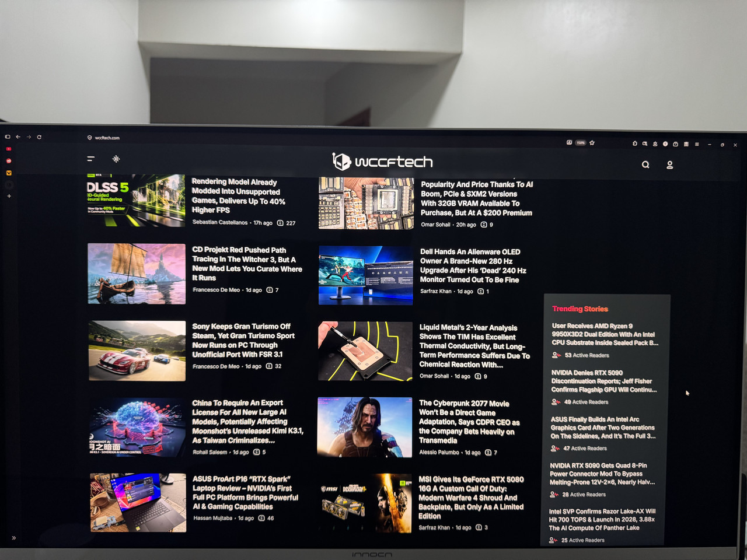Open the browser main menu icon
The height and width of the screenshot is (560, 747).
point(697,144)
